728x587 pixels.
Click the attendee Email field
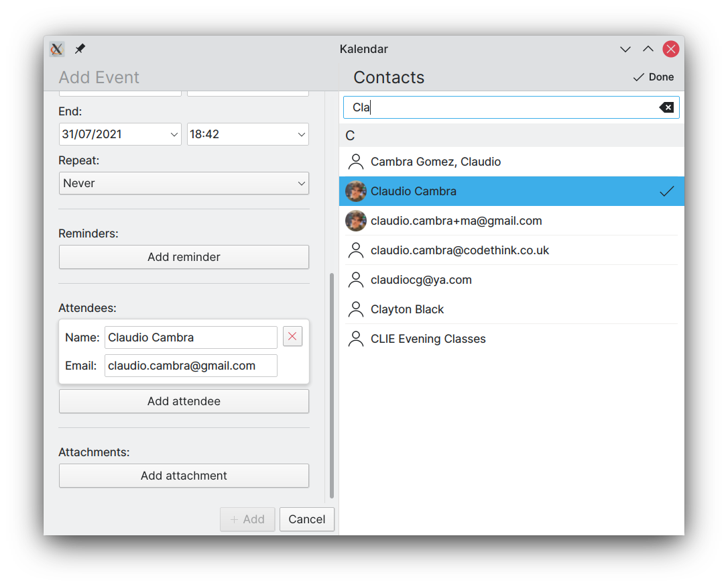coord(191,366)
